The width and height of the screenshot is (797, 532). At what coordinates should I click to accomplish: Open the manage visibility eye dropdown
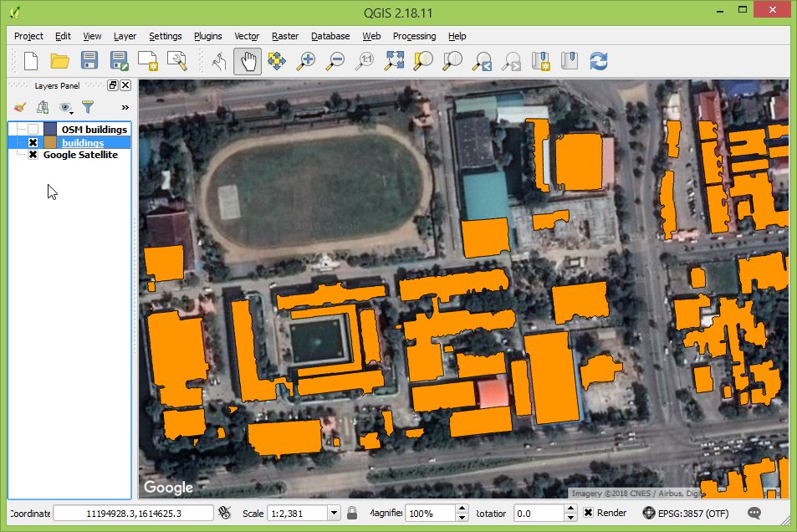(65, 107)
